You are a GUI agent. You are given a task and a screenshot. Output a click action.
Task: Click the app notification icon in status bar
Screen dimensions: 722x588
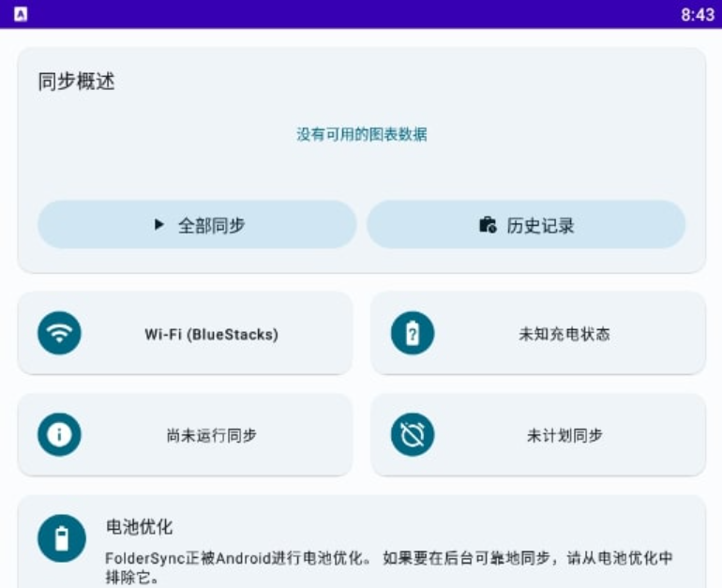click(21, 14)
